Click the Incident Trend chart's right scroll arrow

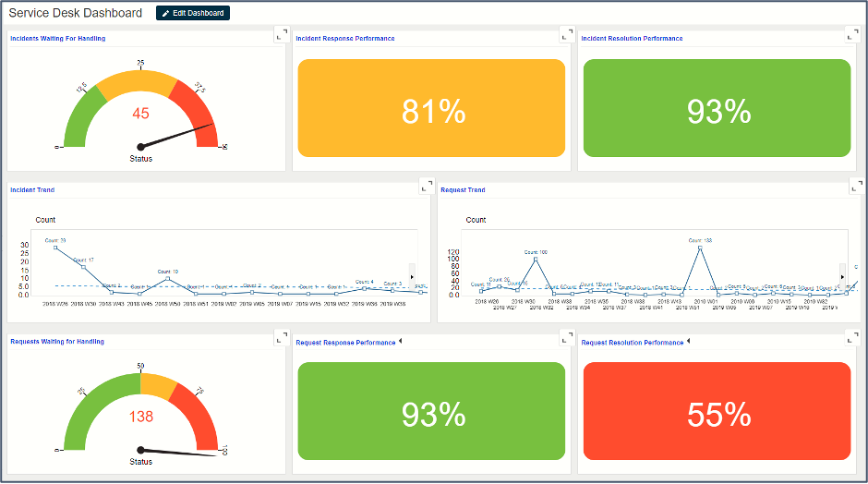[x=412, y=276]
